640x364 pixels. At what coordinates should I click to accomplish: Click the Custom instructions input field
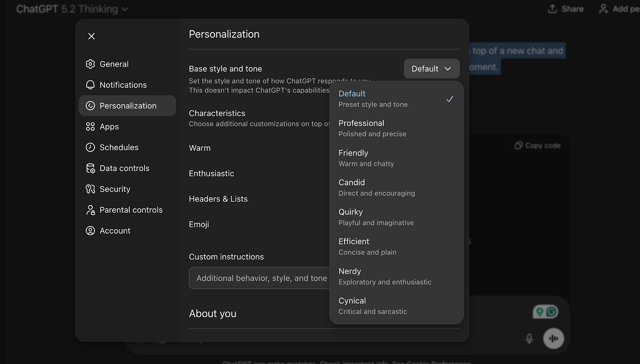point(259,278)
